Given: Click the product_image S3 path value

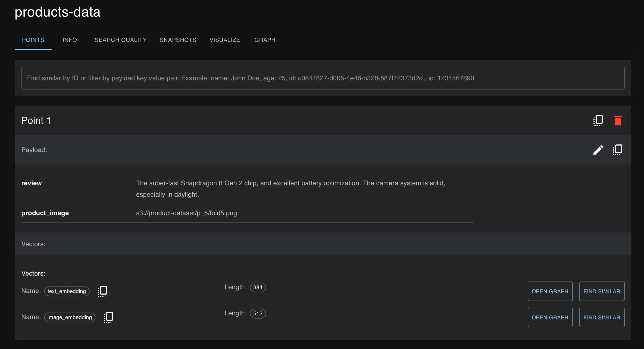Looking at the screenshot, I should (x=186, y=213).
